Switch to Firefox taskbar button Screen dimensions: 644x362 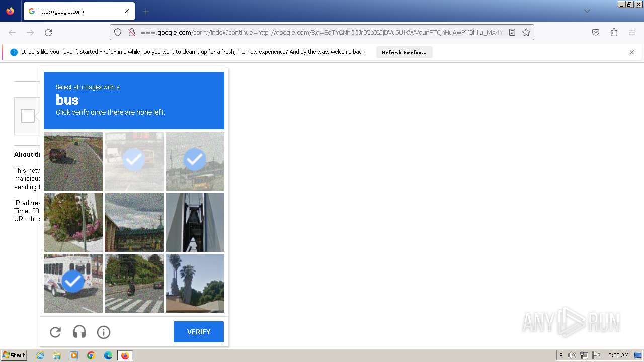tap(125, 355)
